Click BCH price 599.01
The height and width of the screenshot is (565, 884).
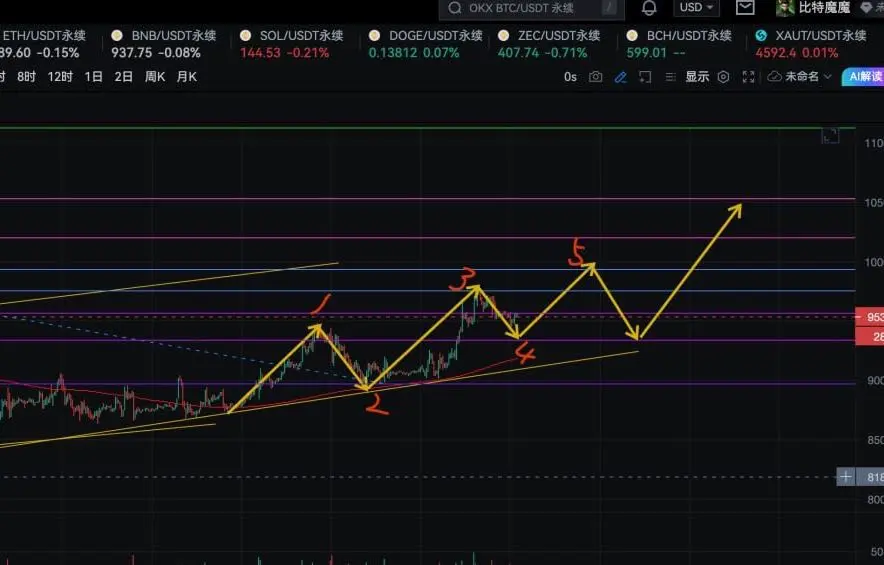647,53
